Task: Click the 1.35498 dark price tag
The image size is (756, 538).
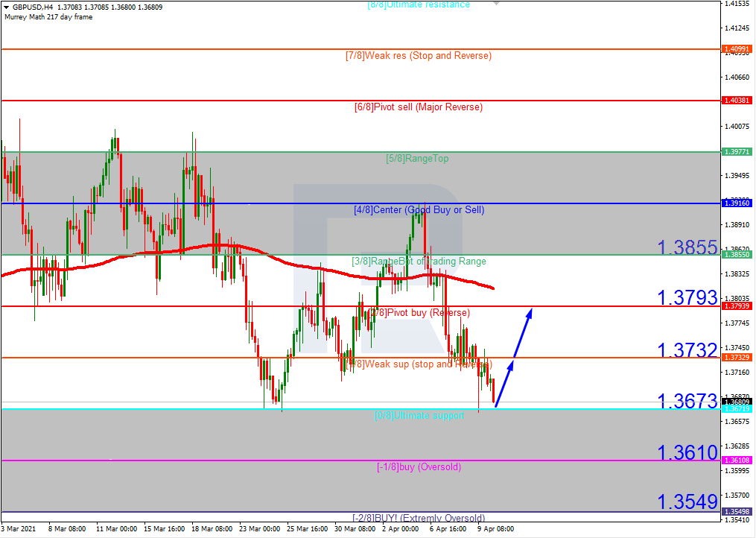Action: click(x=737, y=512)
